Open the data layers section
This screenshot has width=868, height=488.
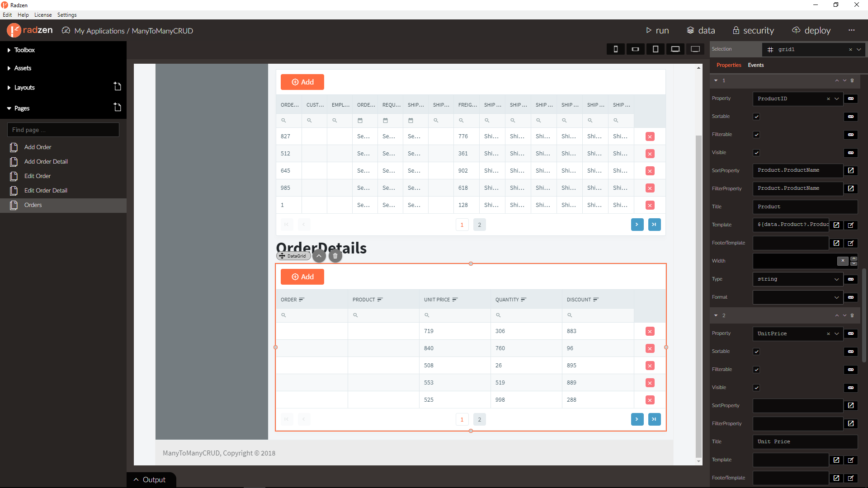[x=690, y=30]
